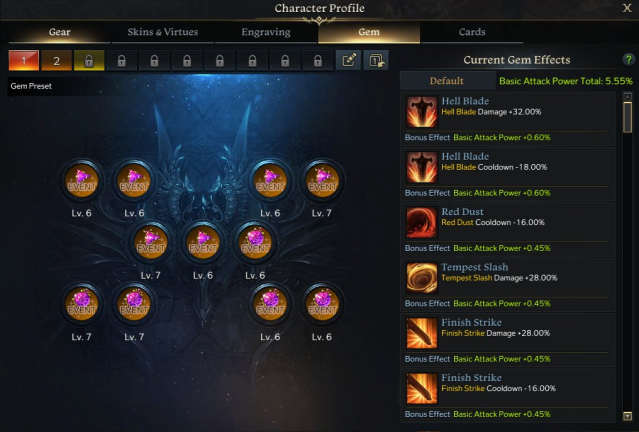Switch to the Engraving tab
639x432 pixels.
pos(266,32)
